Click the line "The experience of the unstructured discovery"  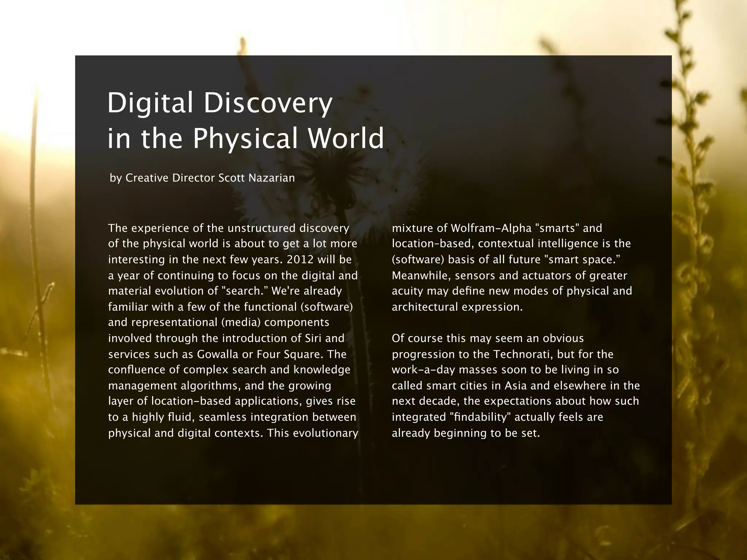click(x=229, y=228)
